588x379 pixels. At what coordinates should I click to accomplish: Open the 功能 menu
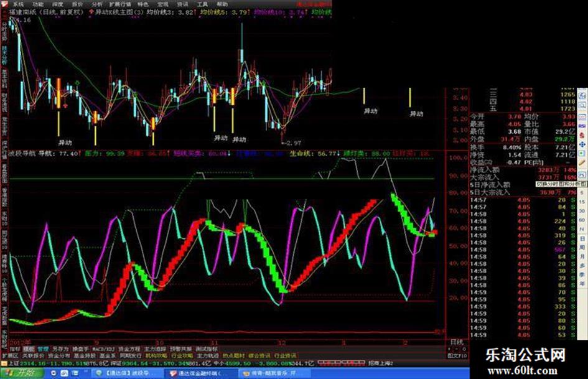pos(38,4)
